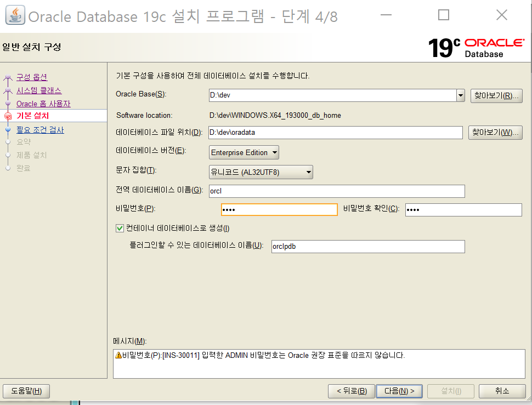Click 찾아보기(W) button for database file location

pos(495,133)
